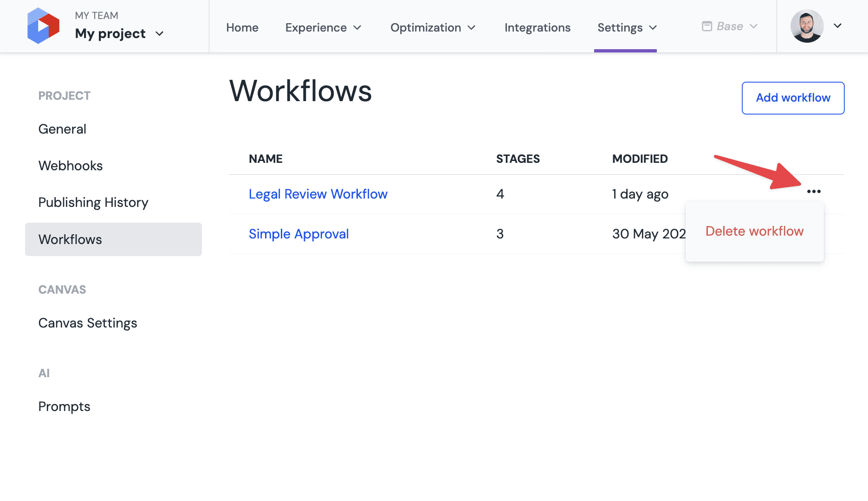The height and width of the screenshot is (501, 868).
Task: Open the Integrations tab
Action: pos(537,27)
